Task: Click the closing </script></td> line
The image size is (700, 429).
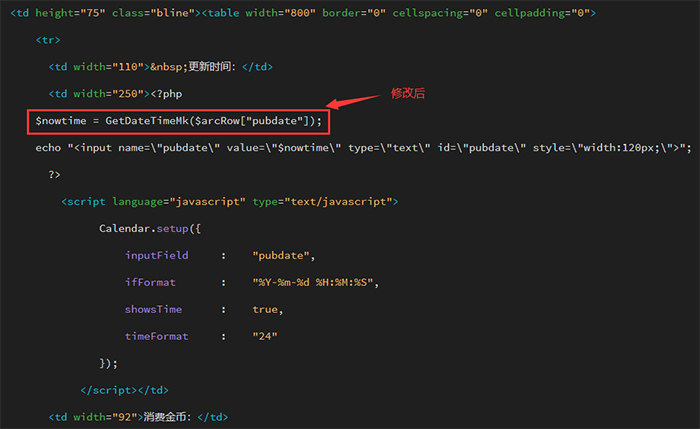Action: tap(125, 390)
